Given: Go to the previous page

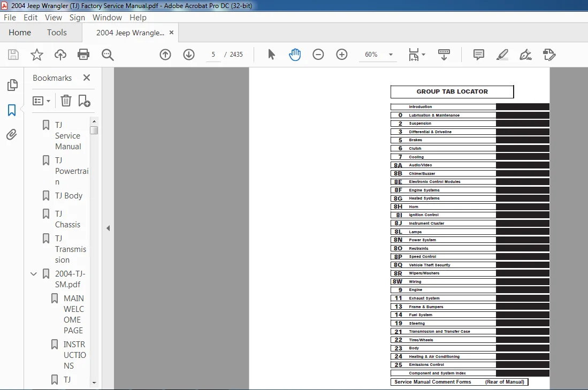Looking at the screenshot, I should coord(165,55).
